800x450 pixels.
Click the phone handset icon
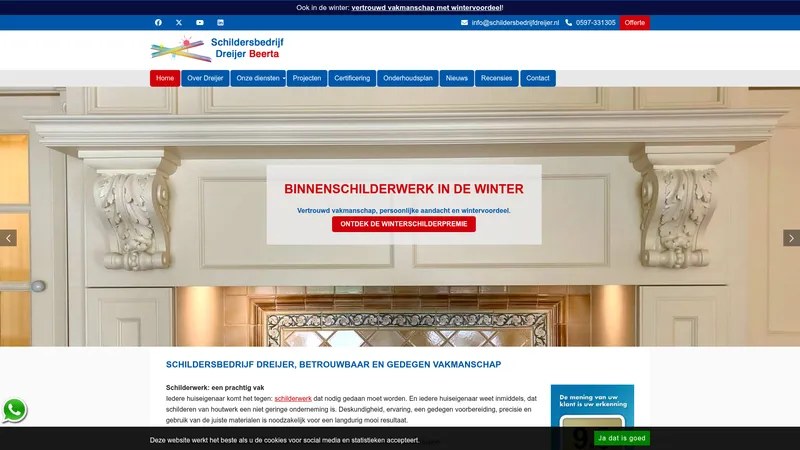[x=568, y=22]
